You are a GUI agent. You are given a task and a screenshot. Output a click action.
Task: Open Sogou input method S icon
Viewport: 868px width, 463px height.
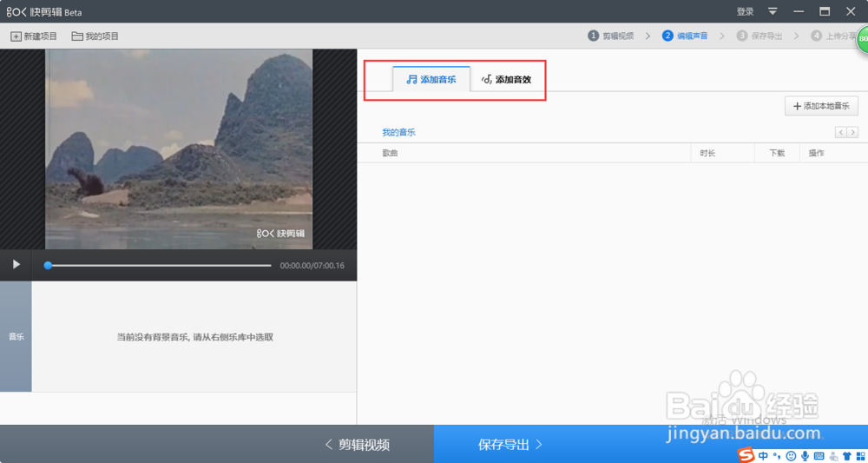pyautogui.click(x=746, y=455)
